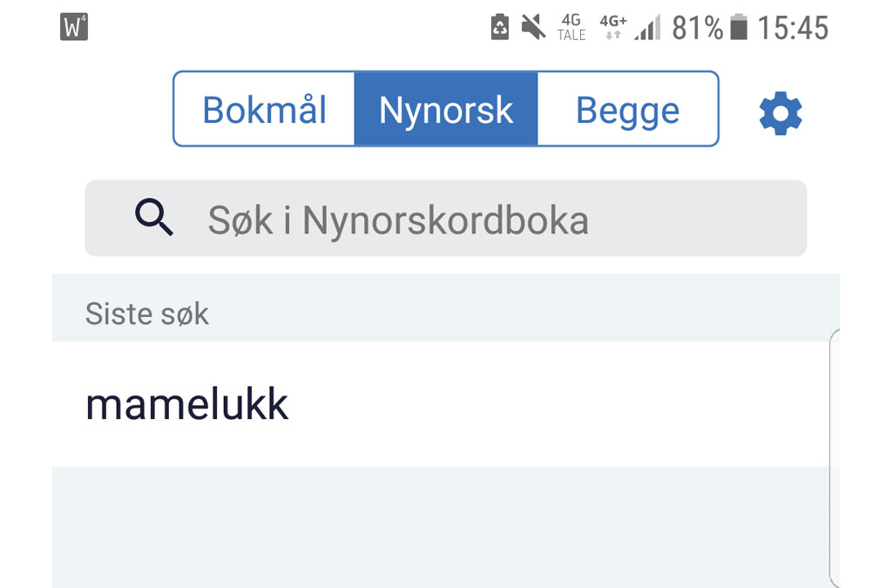This screenshot has height=588, width=892.
Task: Tap the battery level icon
Action: point(739,28)
